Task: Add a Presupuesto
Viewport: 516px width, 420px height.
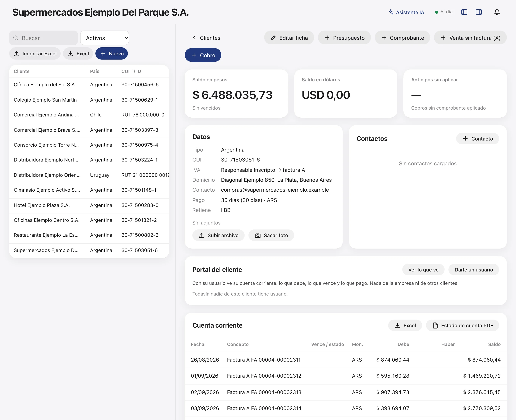Action: click(x=344, y=38)
